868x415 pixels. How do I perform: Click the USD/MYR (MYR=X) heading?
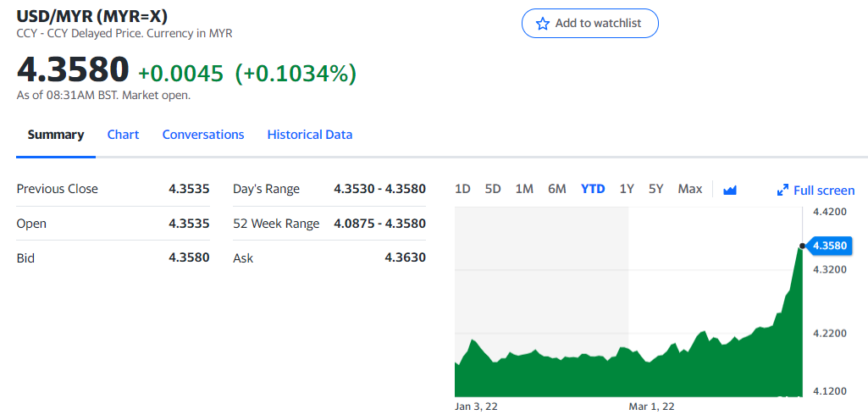point(92,16)
